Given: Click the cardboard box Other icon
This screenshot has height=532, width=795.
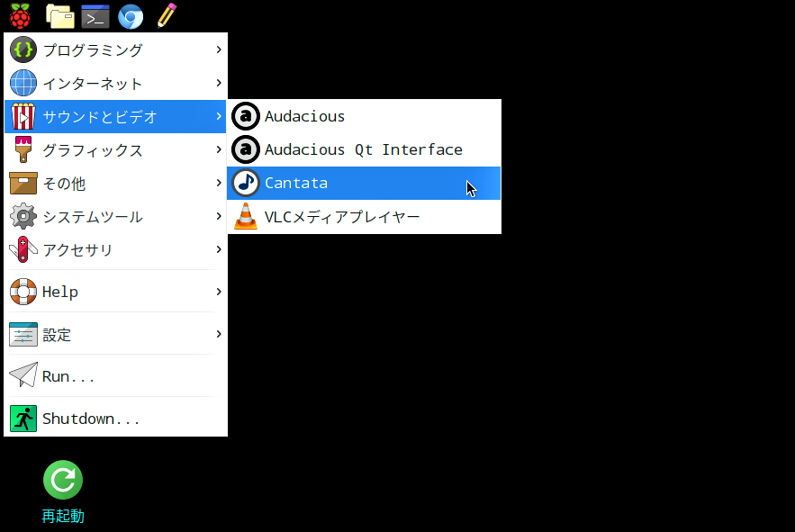Looking at the screenshot, I should (23, 183).
